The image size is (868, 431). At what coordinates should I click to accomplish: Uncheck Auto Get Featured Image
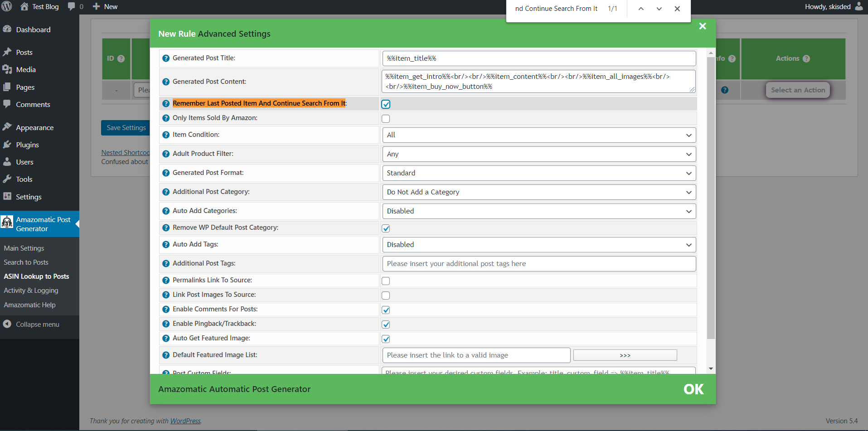click(x=386, y=339)
